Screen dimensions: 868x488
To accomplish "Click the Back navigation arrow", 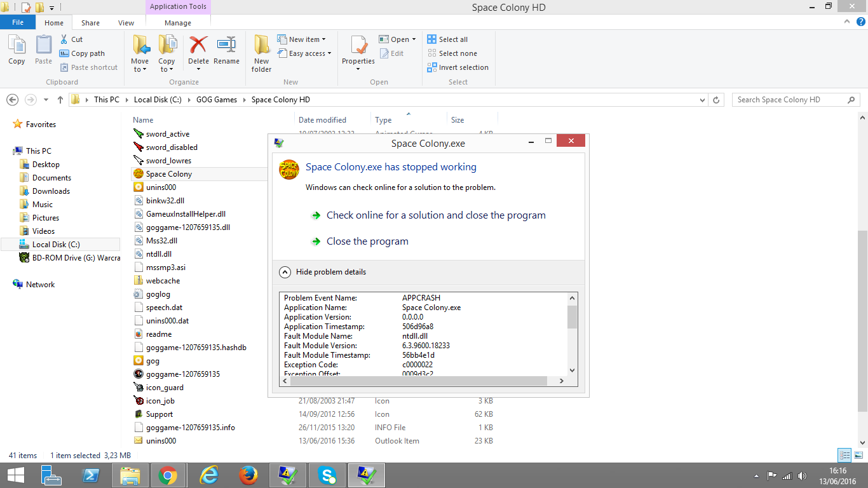I will (12, 100).
